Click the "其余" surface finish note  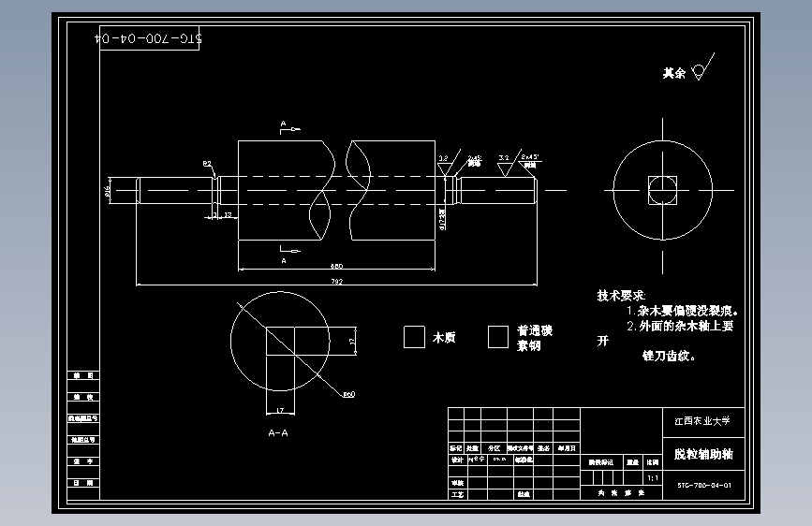tap(673, 74)
